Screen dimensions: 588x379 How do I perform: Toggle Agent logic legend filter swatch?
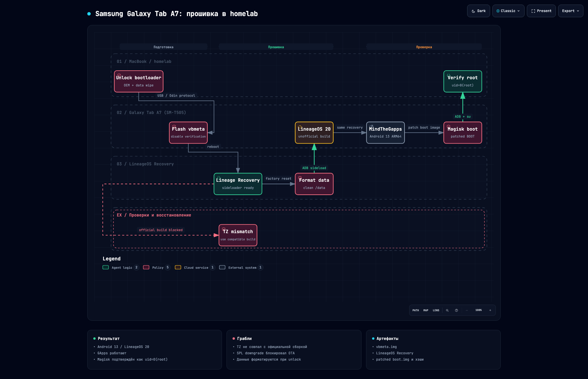coord(106,267)
